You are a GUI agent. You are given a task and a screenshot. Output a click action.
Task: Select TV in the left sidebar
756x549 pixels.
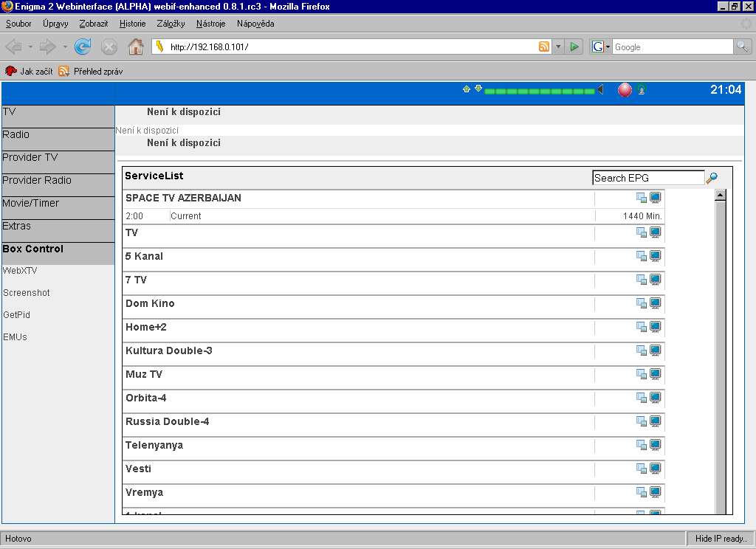click(58, 116)
